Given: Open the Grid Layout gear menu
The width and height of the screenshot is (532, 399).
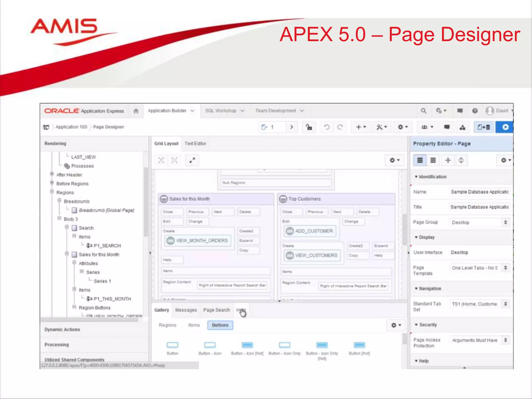Looking at the screenshot, I should pos(395,160).
